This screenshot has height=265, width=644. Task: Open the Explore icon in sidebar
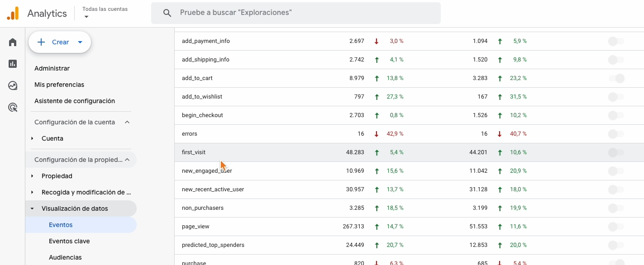[13, 85]
